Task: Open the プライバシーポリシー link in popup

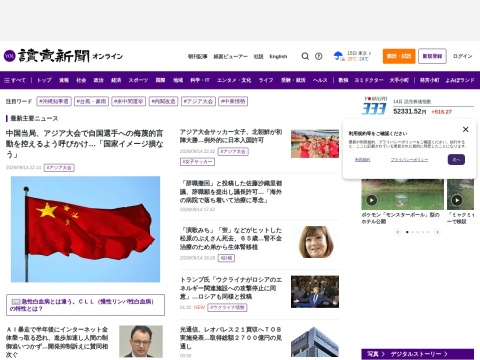Action: coord(409,160)
